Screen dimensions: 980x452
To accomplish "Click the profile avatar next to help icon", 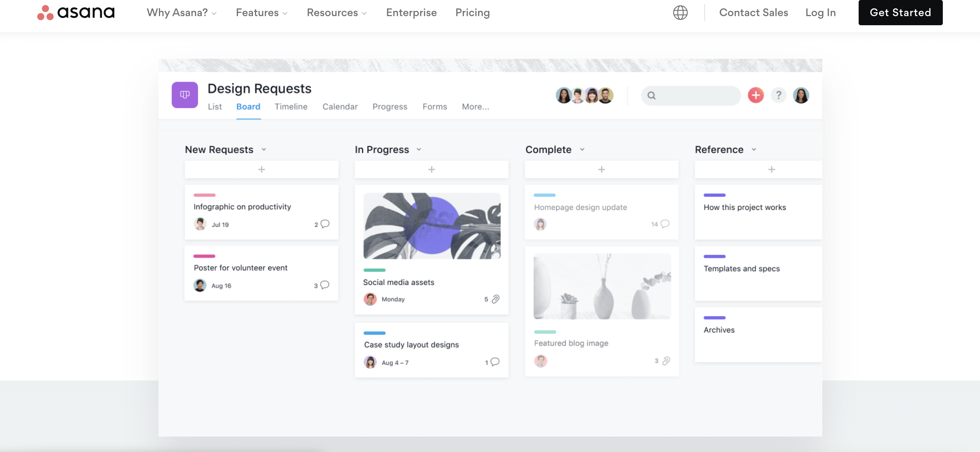I will pyautogui.click(x=800, y=95).
